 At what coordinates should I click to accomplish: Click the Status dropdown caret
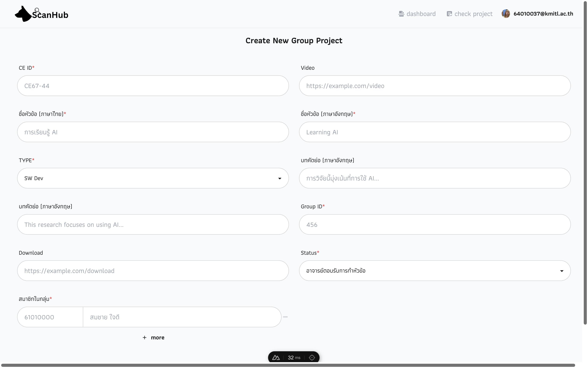coord(562,271)
